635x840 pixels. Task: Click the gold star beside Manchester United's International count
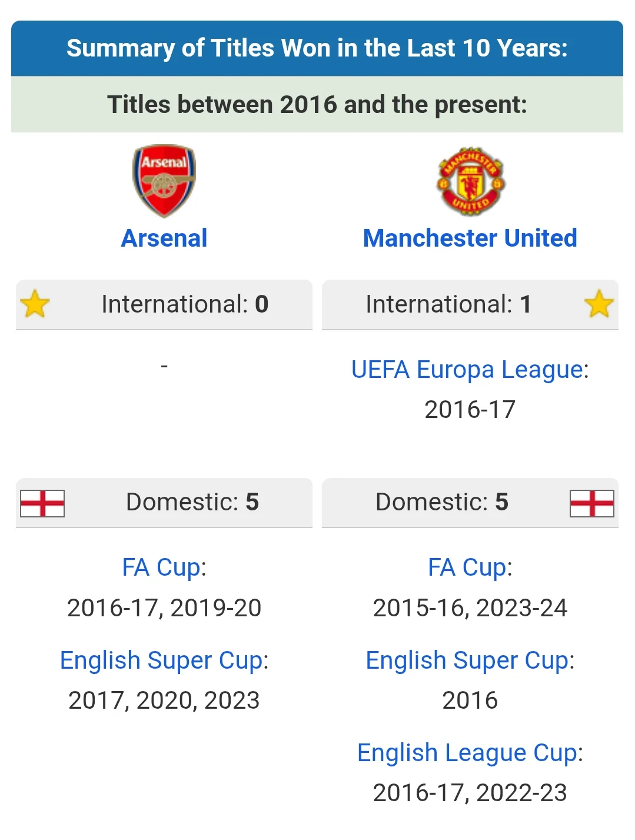point(599,304)
